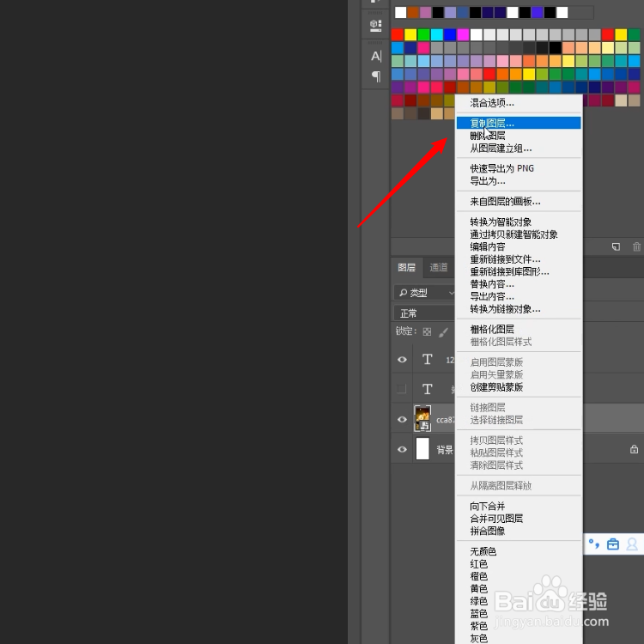Lock image pixels brush icon

443,331
